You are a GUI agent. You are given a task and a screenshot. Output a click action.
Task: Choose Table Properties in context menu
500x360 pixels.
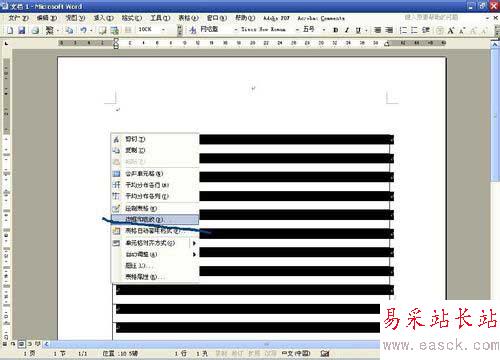pyautogui.click(x=155, y=277)
